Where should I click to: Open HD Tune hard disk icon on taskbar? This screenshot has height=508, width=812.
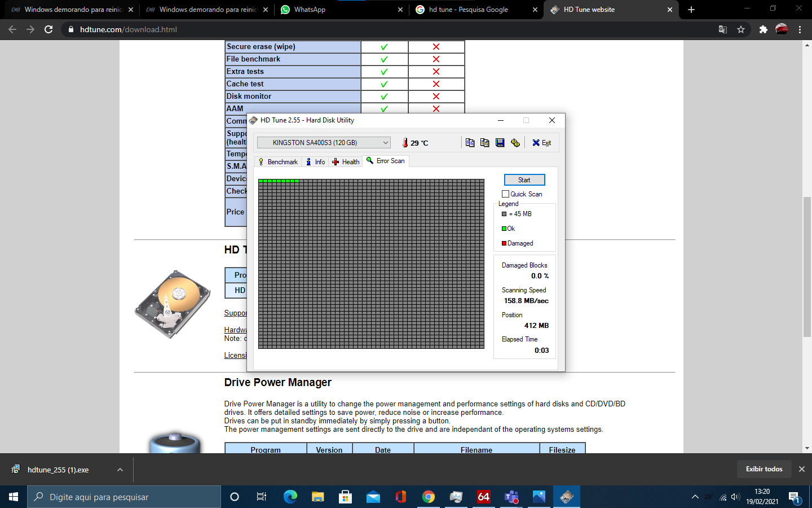[567, 497]
